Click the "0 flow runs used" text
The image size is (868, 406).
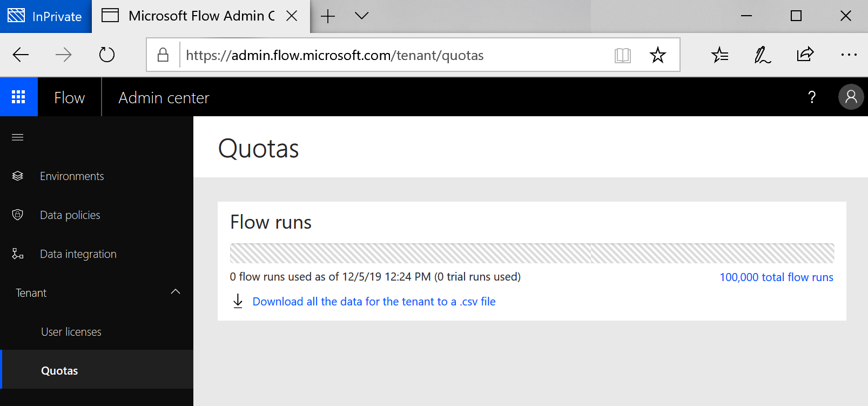click(375, 277)
